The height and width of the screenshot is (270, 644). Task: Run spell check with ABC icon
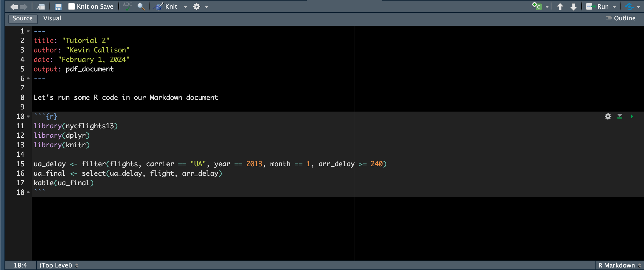click(x=128, y=6)
